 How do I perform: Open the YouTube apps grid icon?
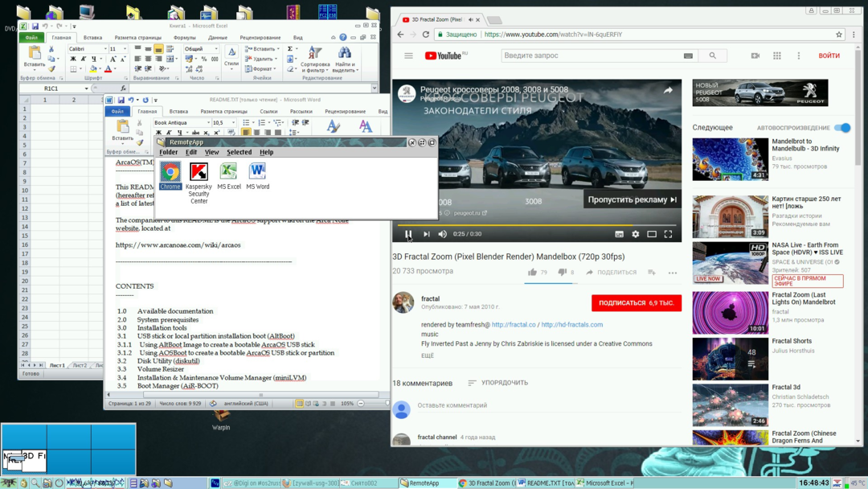click(x=777, y=55)
